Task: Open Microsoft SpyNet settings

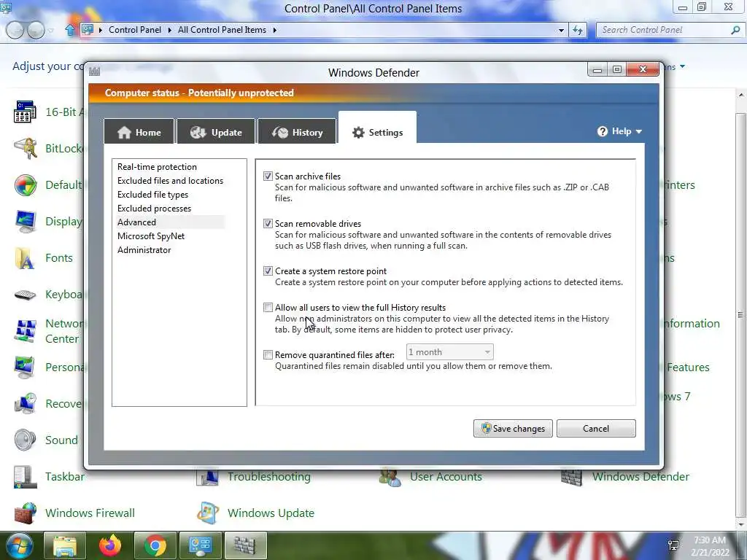Action: 150,236
